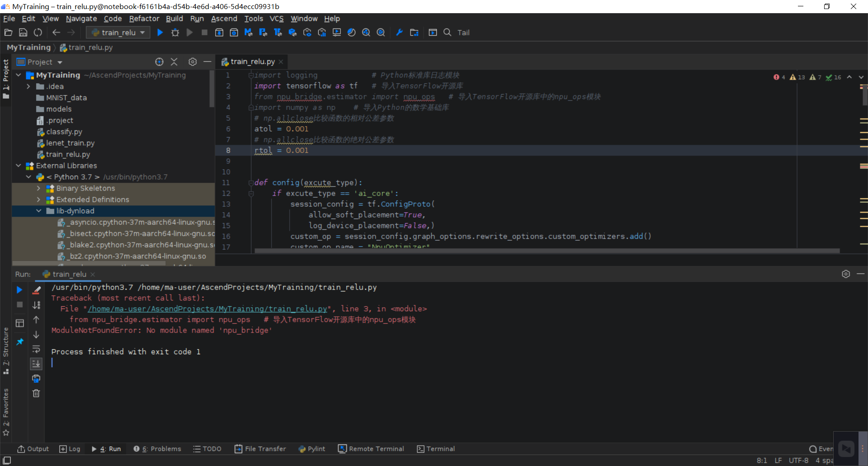868x466 pixels.
Task: Click the expand-all arrows icon in Project header
Action: (x=174, y=62)
